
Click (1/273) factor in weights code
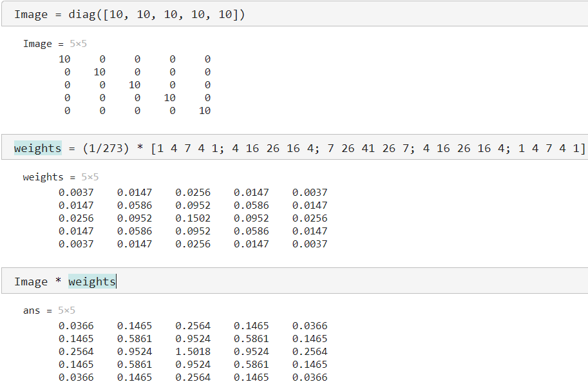point(106,148)
